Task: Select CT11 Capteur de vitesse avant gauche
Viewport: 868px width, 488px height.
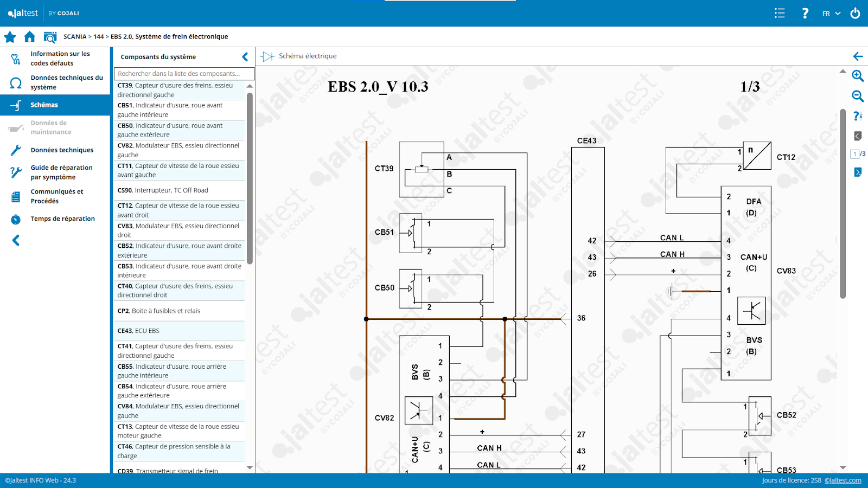Action: (180, 170)
